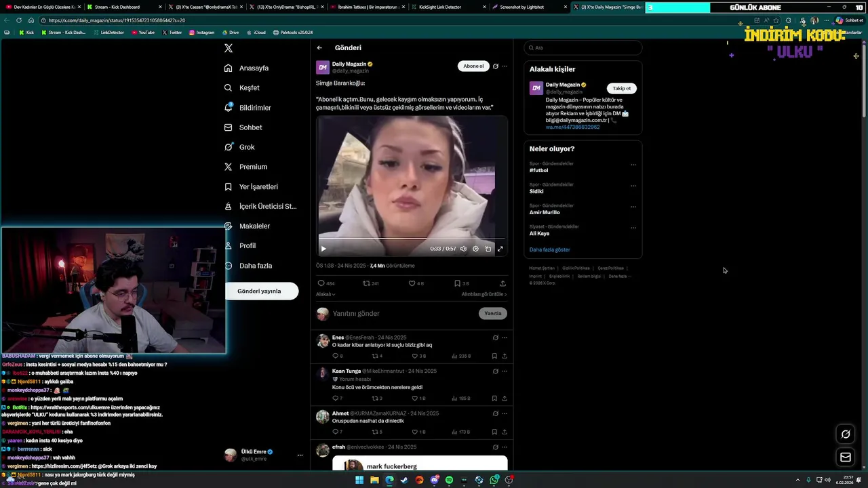Bookmark the main post showing 3 B
The image size is (868, 488).
(x=462, y=283)
